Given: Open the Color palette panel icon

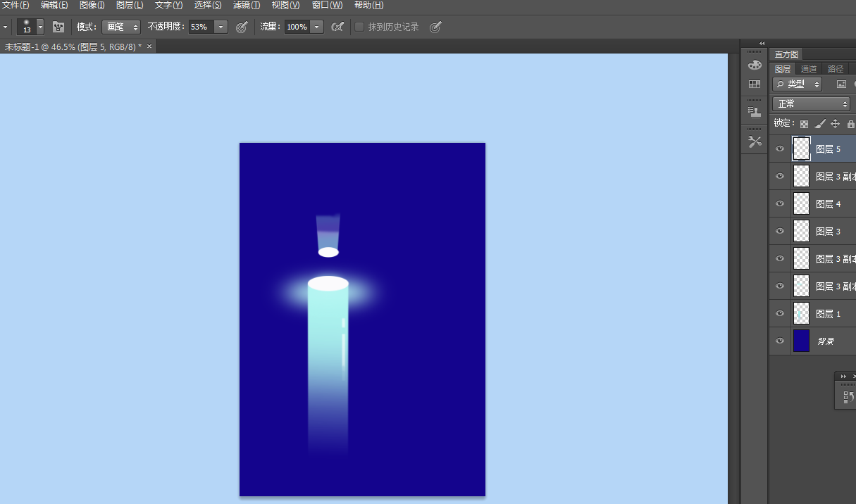Looking at the screenshot, I should (755, 65).
